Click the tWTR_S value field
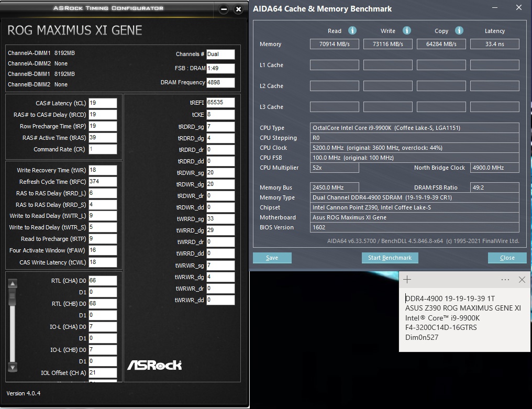Image resolution: width=532 pixels, height=409 pixels. 103,227
